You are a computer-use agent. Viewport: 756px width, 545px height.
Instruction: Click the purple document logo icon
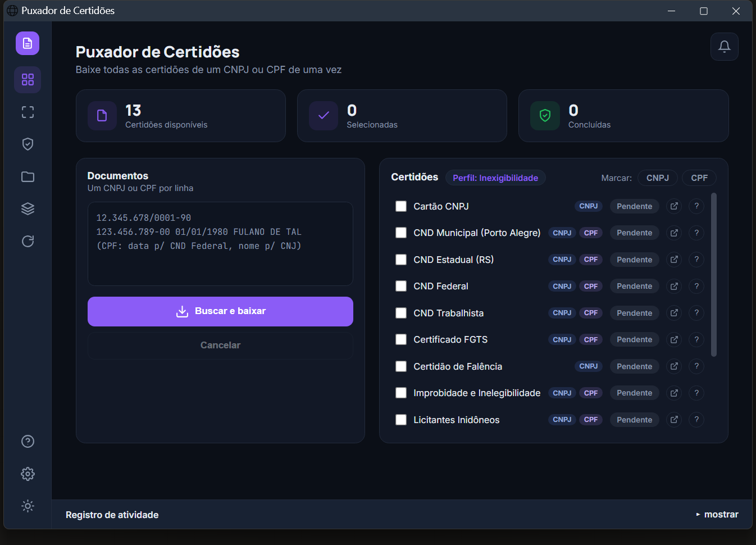(x=28, y=43)
